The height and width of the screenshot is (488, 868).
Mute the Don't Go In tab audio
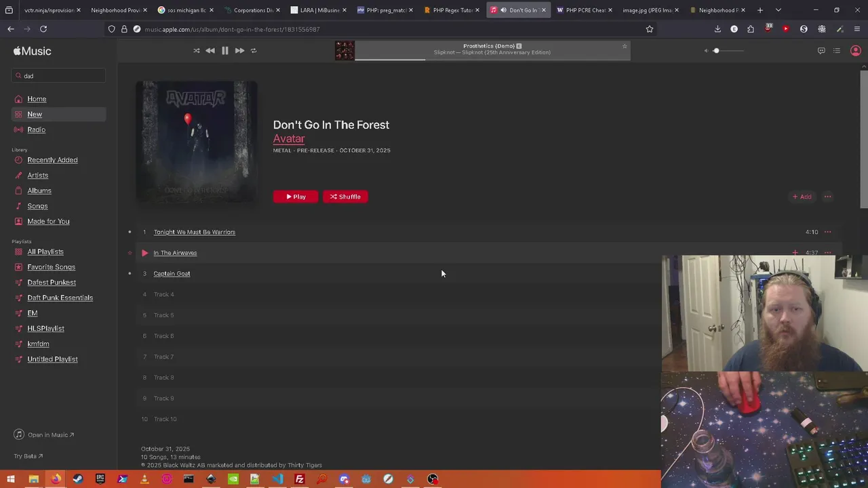tap(503, 10)
